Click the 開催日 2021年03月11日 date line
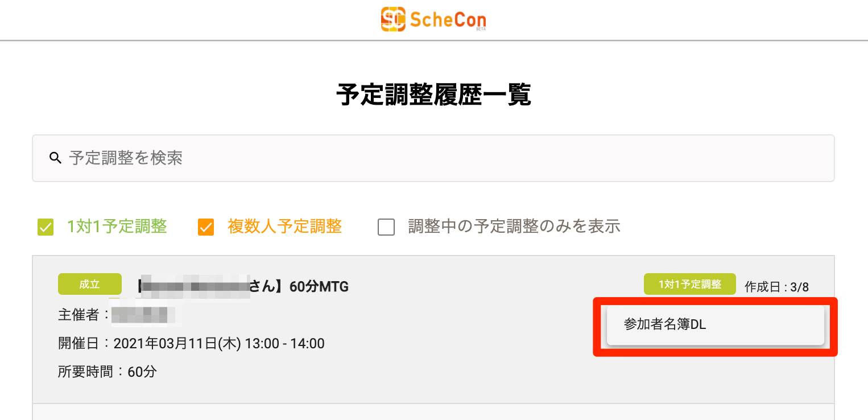 [x=191, y=343]
